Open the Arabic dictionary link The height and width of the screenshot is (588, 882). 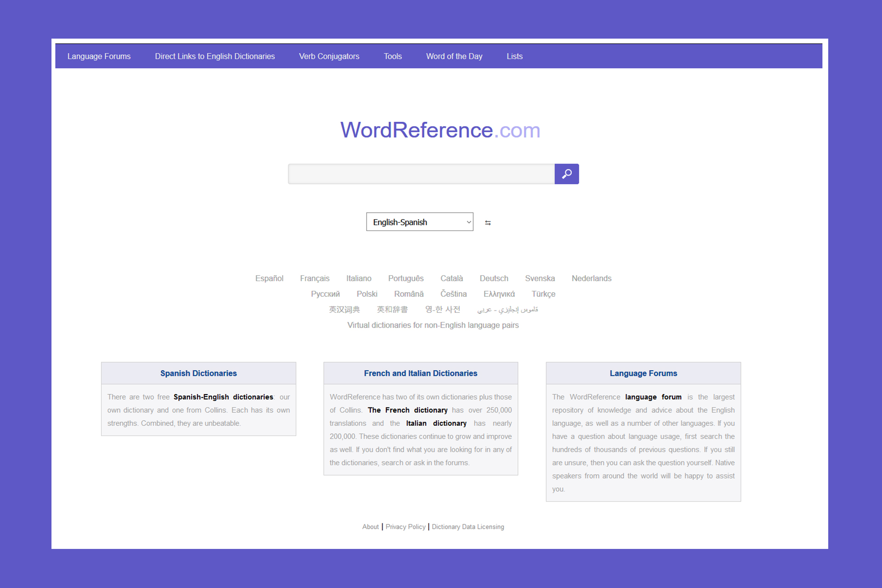pos(507,310)
